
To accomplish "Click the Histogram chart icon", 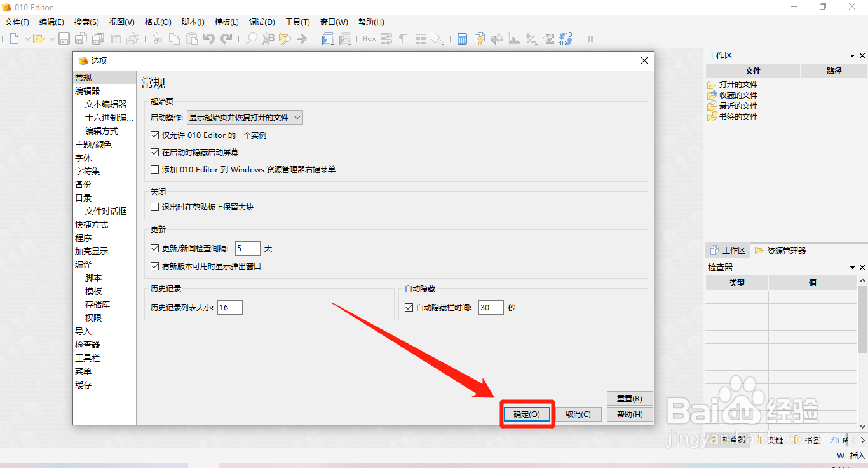I will (x=514, y=39).
